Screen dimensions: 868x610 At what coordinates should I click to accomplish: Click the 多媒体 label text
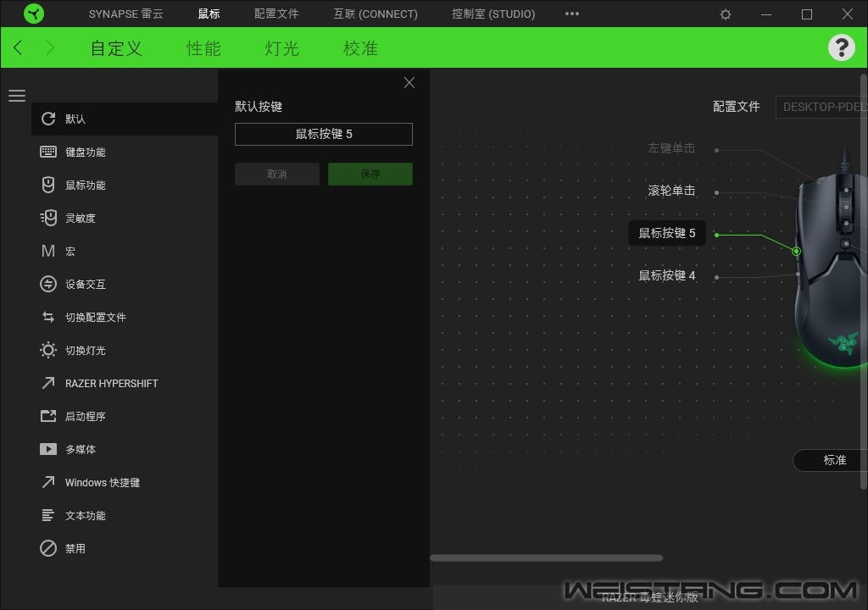pos(81,450)
